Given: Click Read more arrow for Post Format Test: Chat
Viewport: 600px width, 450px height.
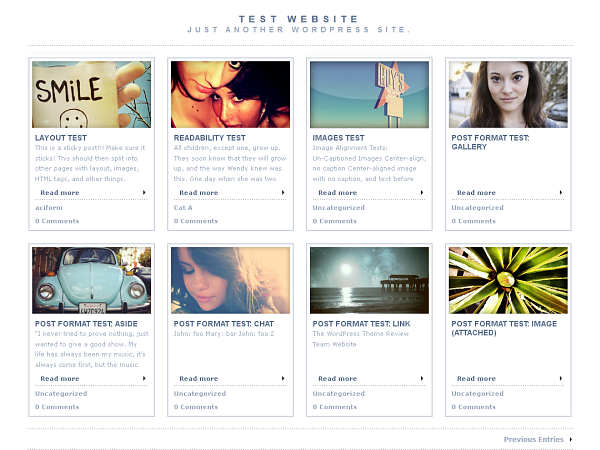Looking at the screenshot, I should tap(283, 379).
